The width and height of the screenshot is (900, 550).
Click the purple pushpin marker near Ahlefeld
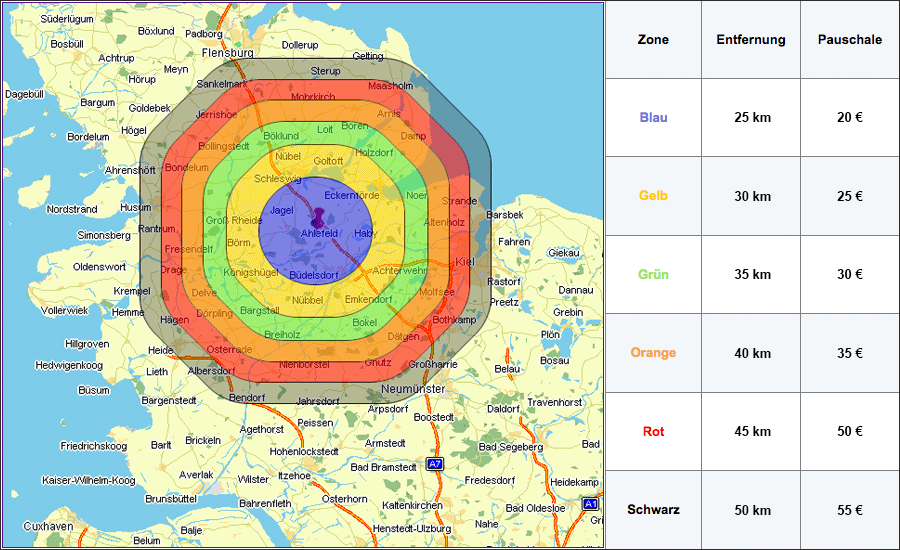tap(317, 219)
